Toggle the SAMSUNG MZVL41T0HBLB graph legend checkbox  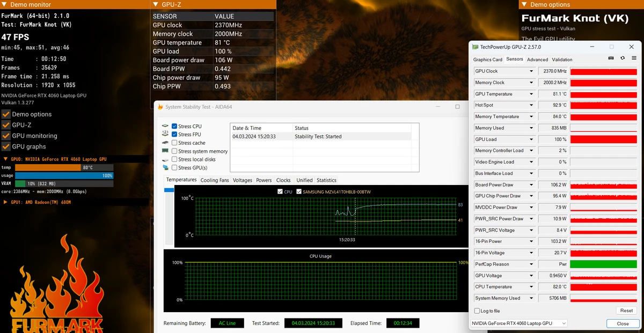299,191
